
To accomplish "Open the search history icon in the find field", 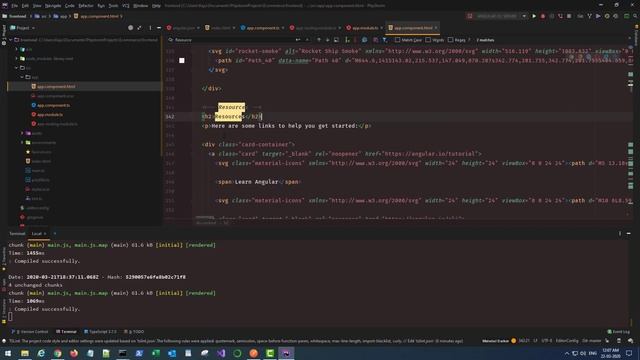I will pos(171,40).
